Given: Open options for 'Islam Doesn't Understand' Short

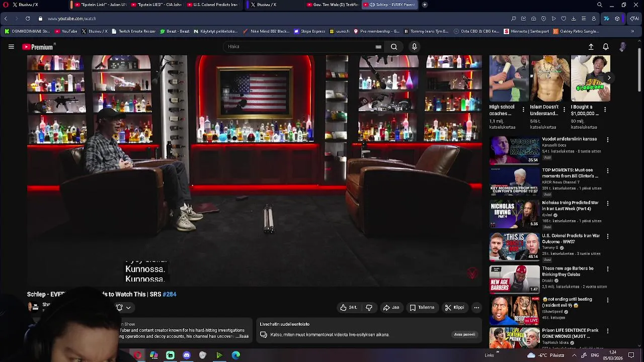Looking at the screenshot, I should [564, 109].
